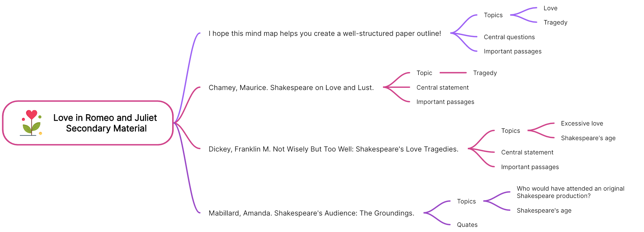644x232 pixels.
Task: Select Important passages under top purple branch
Action: [x=512, y=51]
